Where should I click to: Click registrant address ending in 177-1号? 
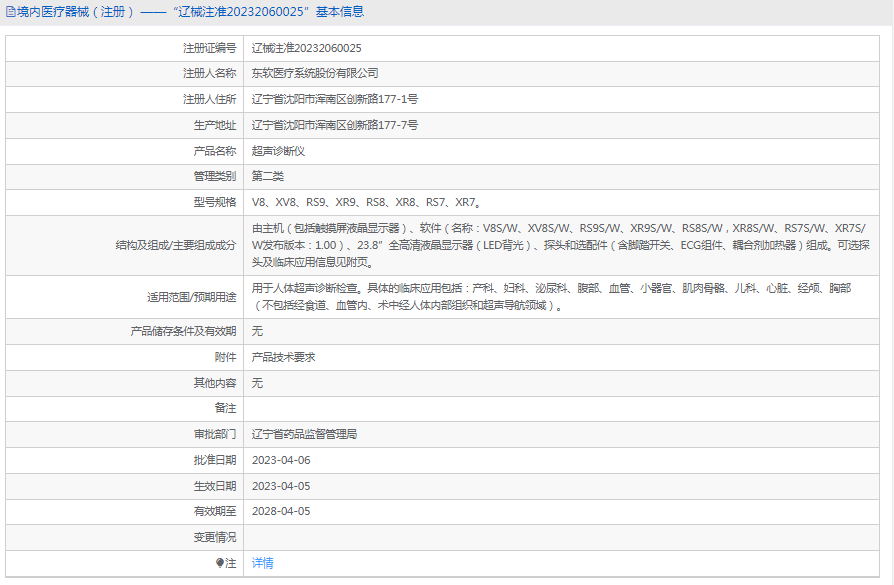click(x=335, y=99)
